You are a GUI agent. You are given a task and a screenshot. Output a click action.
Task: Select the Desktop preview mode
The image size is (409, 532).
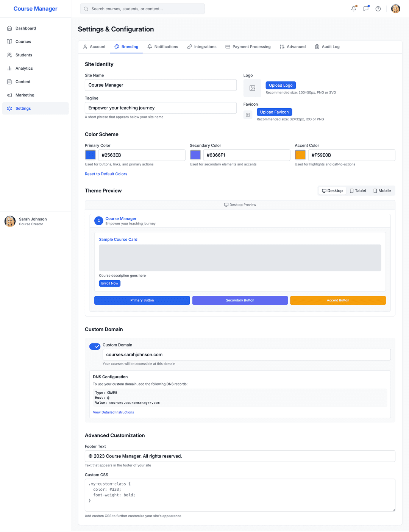pyautogui.click(x=332, y=191)
